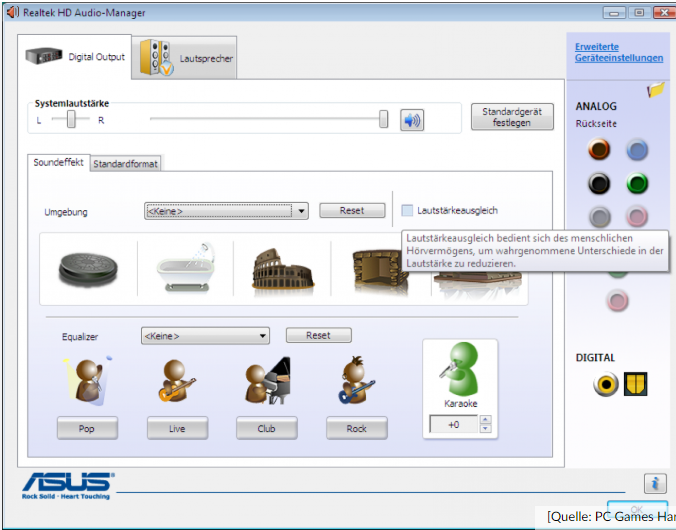Choose the manhole cover environment preset
The width and height of the screenshot is (676, 530).
(88, 269)
